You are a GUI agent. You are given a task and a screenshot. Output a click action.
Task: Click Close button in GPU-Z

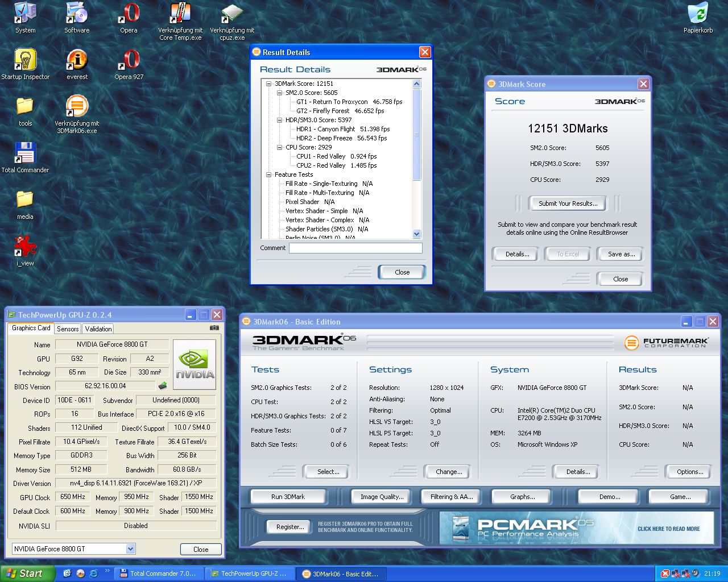click(x=201, y=549)
